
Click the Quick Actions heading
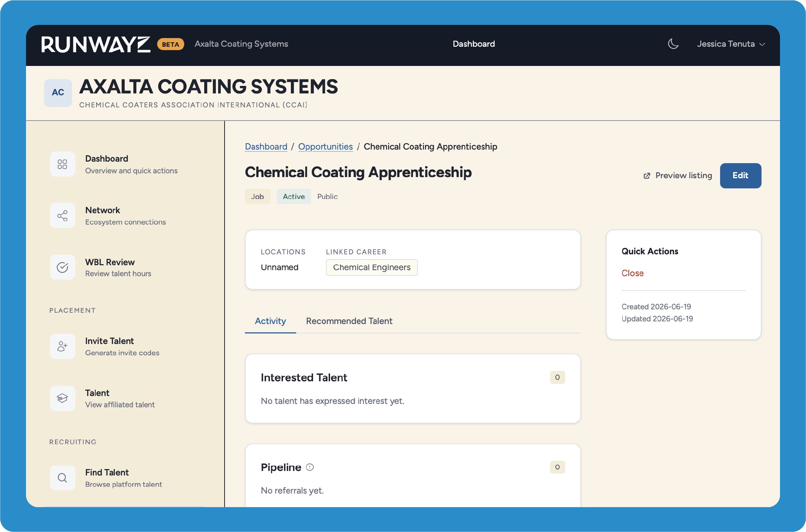650,251
